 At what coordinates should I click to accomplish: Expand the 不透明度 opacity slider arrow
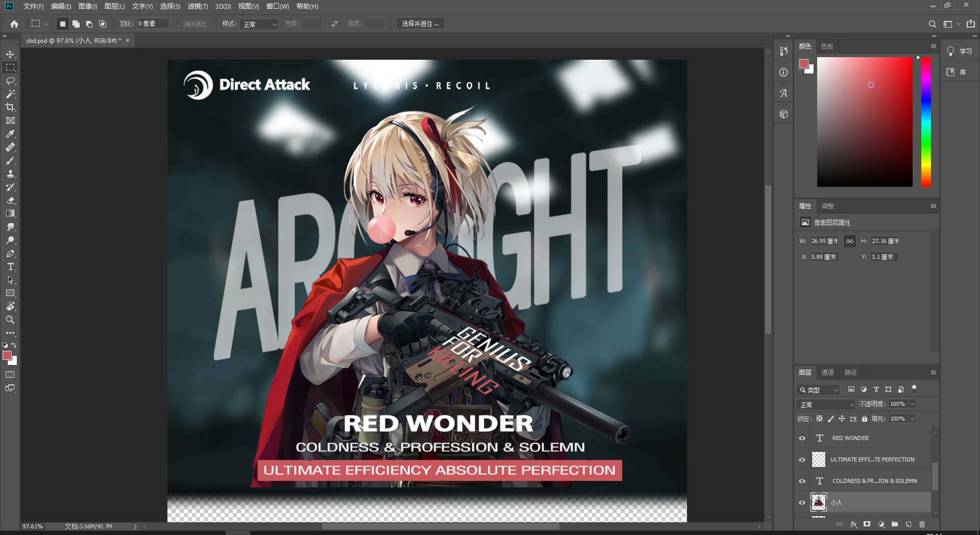912,404
